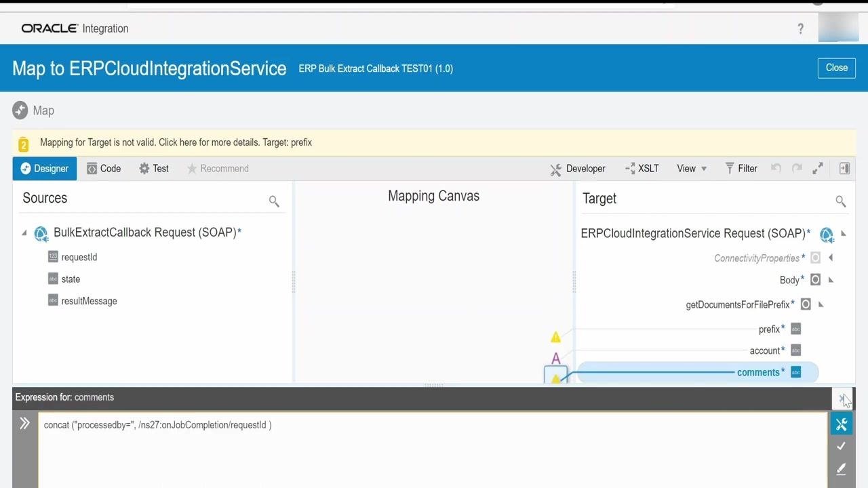Expand the expression panel double chevron
This screenshot has width=868, height=488.
coord(25,424)
